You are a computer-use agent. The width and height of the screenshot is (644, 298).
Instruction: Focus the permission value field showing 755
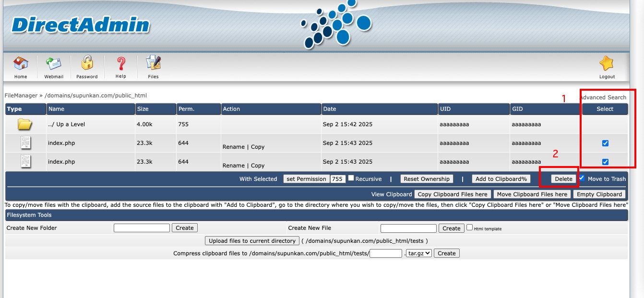[338, 179]
